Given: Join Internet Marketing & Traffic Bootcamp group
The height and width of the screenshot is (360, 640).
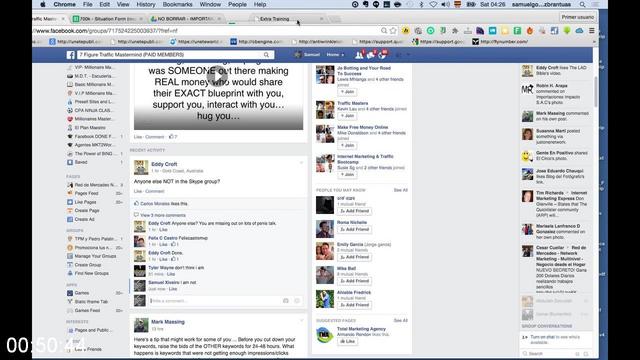Looking at the screenshot, I should (x=347, y=175).
